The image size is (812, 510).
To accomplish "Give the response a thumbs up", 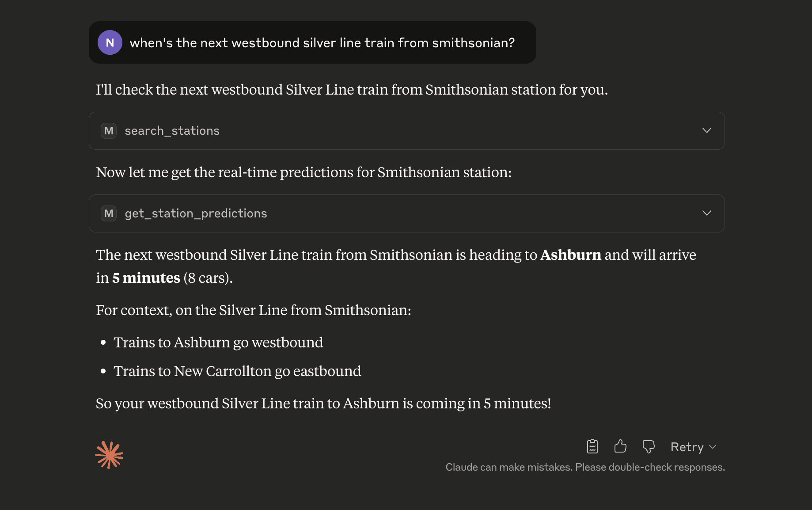I will click(620, 446).
